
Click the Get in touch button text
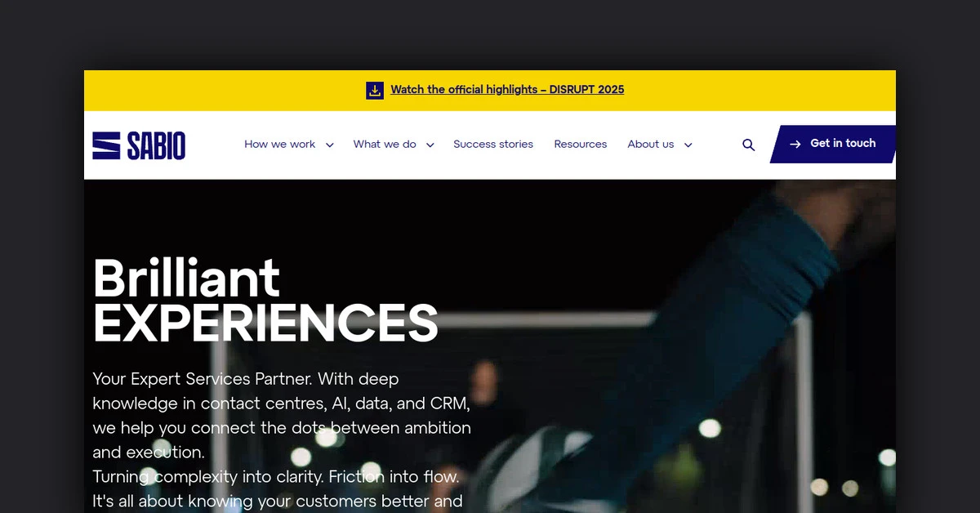(843, 144)
